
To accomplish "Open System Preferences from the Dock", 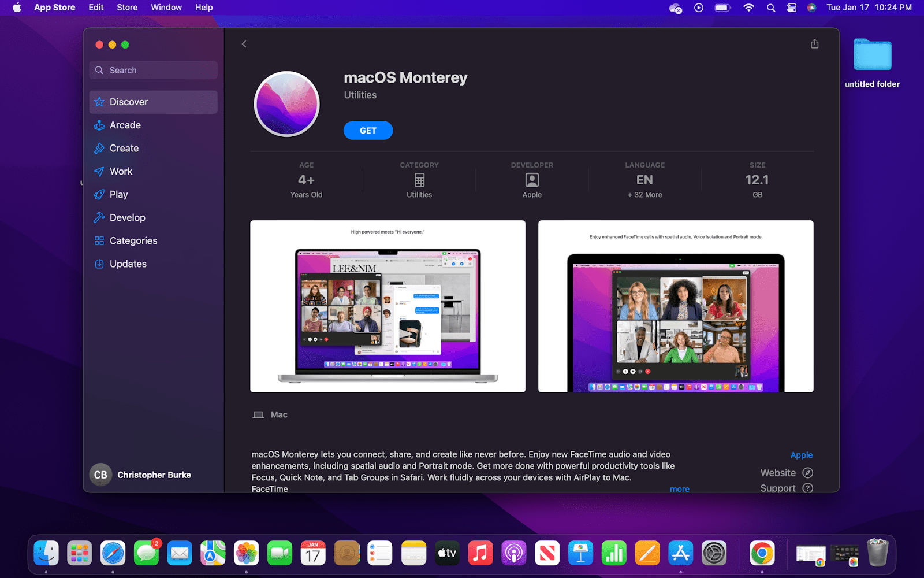I will [x=714, y=554].
